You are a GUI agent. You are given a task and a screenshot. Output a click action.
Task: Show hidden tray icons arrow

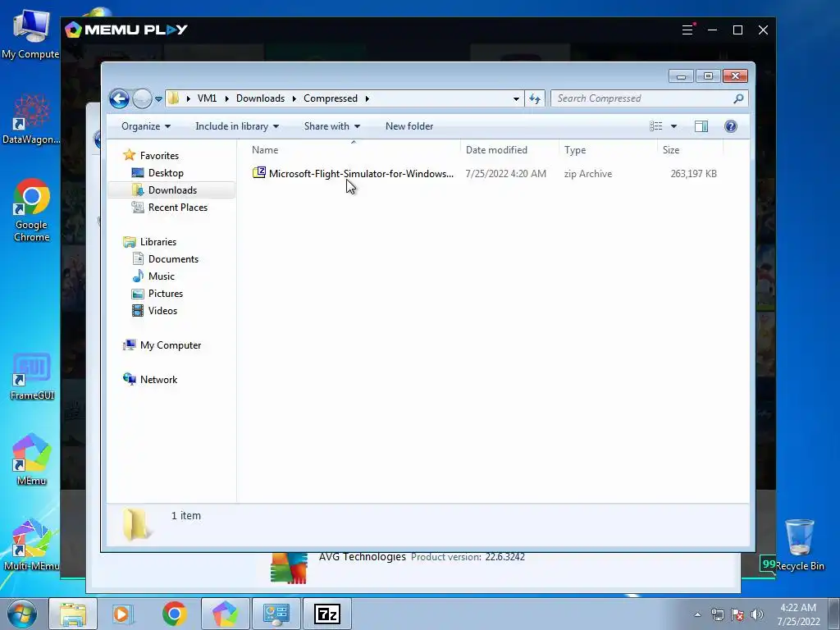(697, 614)
